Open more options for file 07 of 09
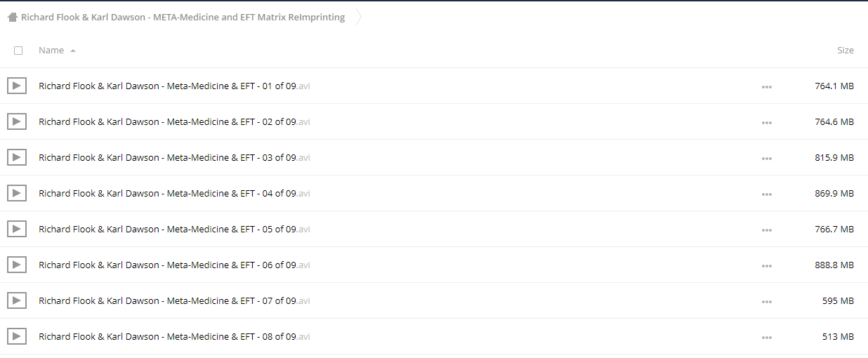This screenshot has width=868, height=358. click(x=766, y=301)
